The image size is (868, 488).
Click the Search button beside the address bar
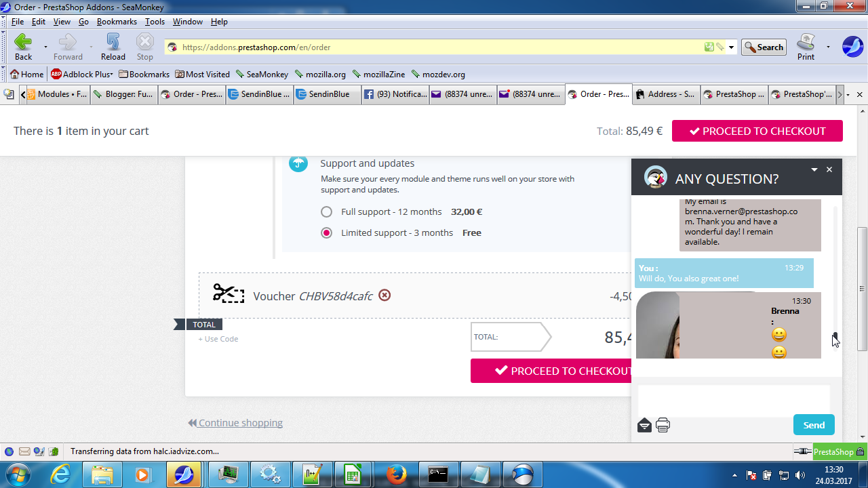764,47
